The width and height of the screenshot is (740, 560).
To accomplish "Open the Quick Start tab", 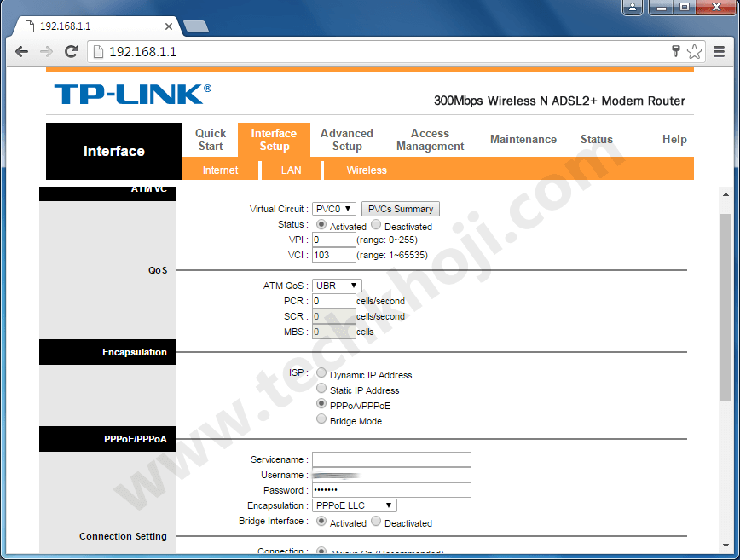I will tap(211, 140).
